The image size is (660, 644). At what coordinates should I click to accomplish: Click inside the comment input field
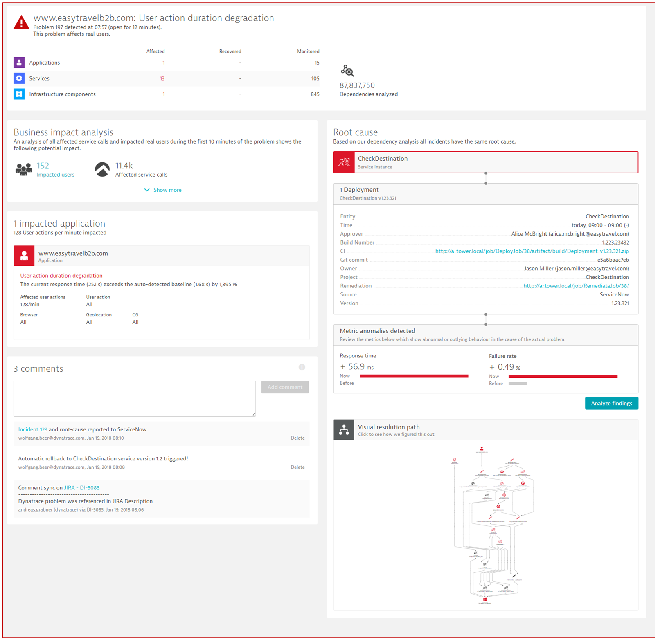pyautogui.click(x=134, y=398)
